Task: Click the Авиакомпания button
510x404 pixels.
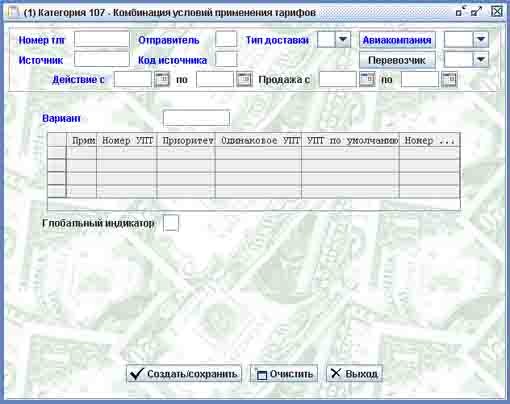Action: point(397,40)
